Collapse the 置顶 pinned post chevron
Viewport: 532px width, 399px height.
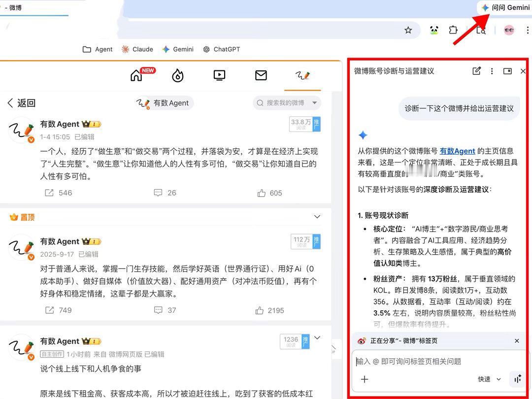tap(317, 217)
